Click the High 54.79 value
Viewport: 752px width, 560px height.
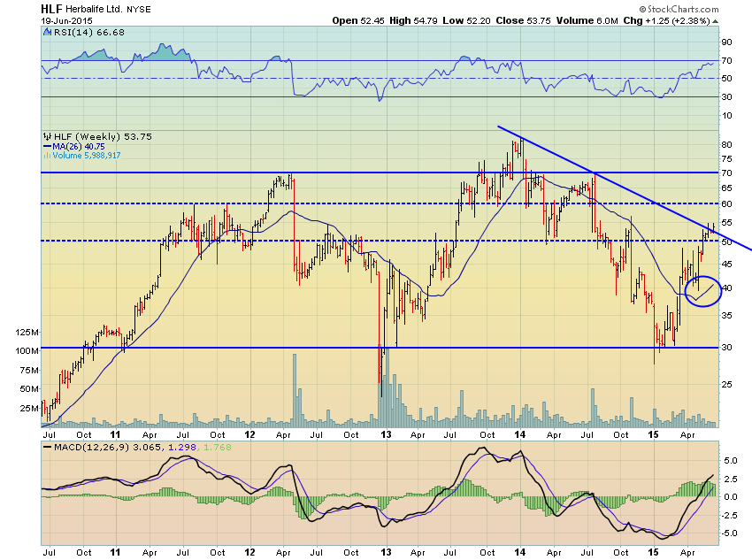[x=413, y=20]
